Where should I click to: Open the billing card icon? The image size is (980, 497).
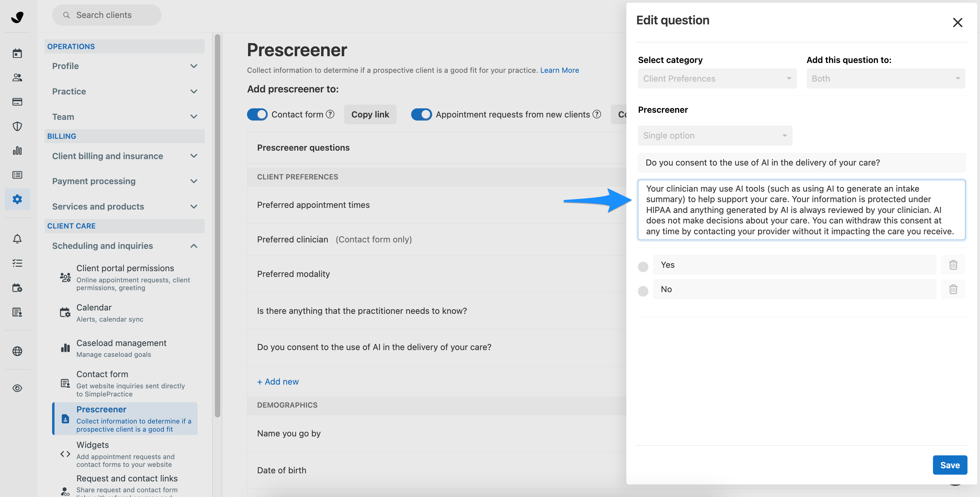click(x=17, y=102)
